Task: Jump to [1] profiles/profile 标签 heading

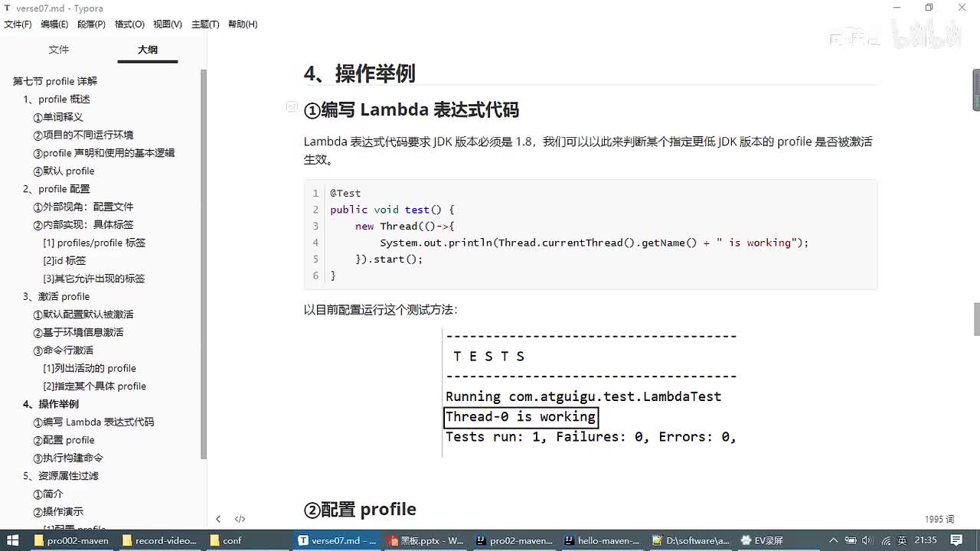Action: (x=94, y=243)
